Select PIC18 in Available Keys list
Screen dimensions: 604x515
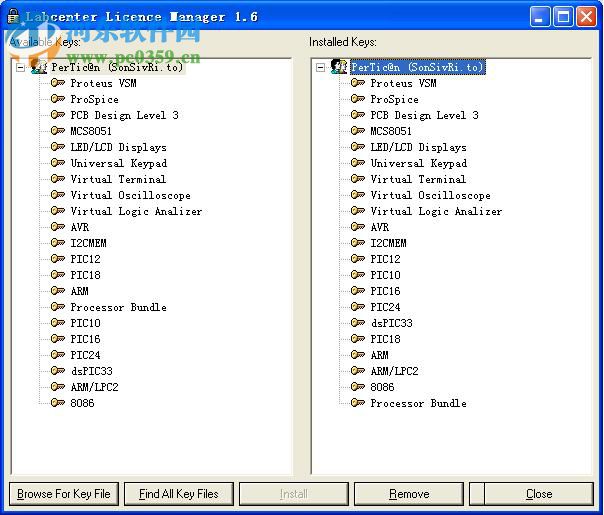coord(86,275)
